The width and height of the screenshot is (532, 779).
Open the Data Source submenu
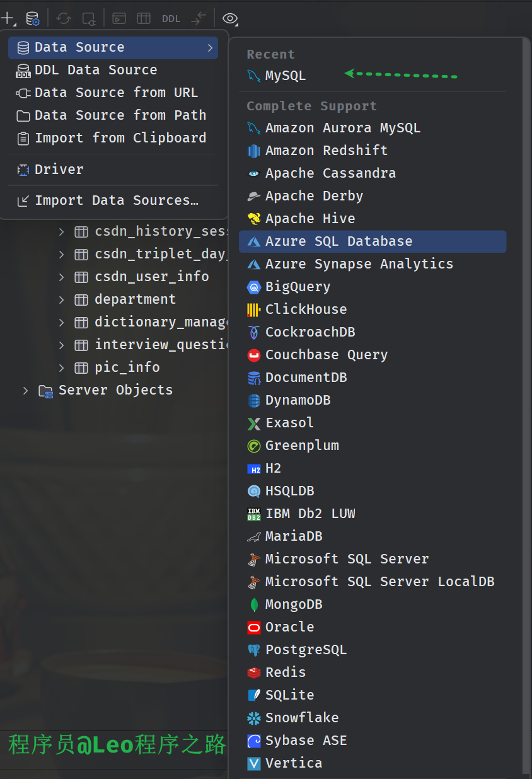pos(113,47)
